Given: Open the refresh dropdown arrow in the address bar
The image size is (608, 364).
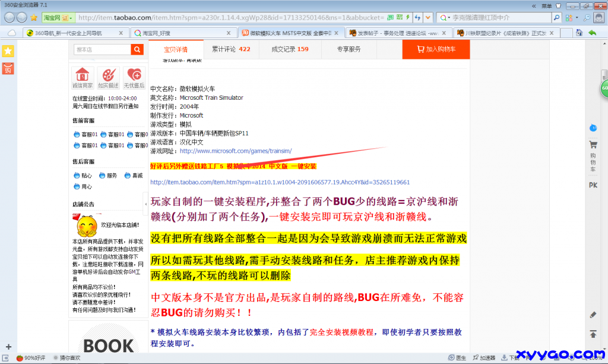Looking at the screenshot, I should [x=428, y=17].
